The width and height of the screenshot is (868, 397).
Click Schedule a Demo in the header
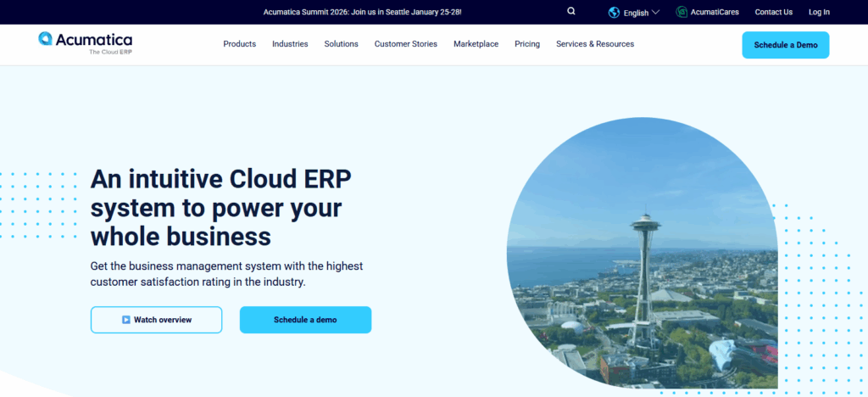point(785,45)
